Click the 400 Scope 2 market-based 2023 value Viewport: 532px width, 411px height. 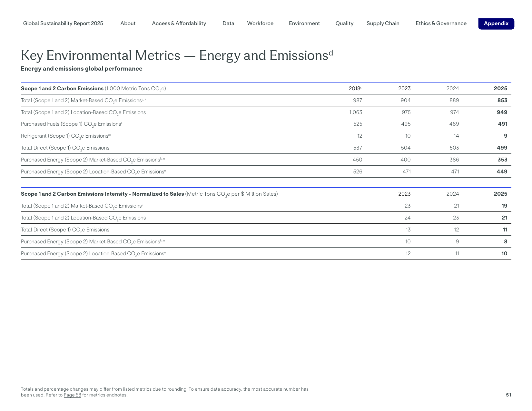tap(406, 160)
